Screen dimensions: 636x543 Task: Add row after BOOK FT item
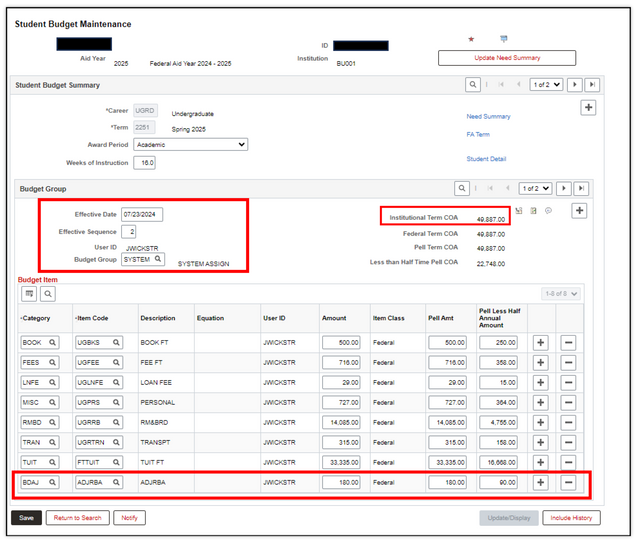pyautogui.click(x=541, y=342)
